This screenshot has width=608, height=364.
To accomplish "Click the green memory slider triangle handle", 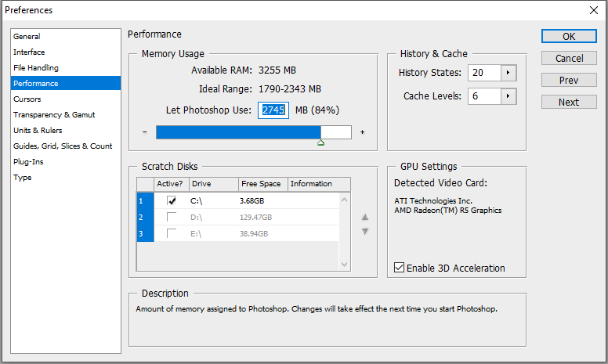I will click(320, 142).
